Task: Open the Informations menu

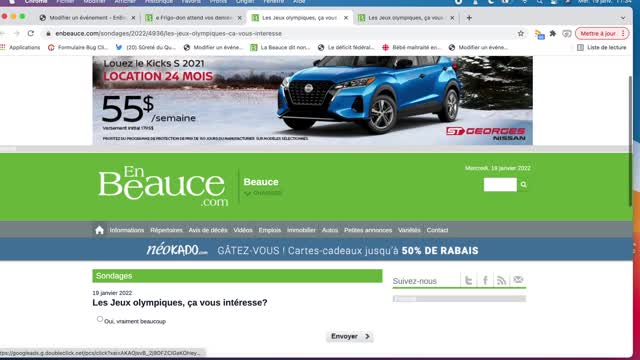Action: (127, 230)
